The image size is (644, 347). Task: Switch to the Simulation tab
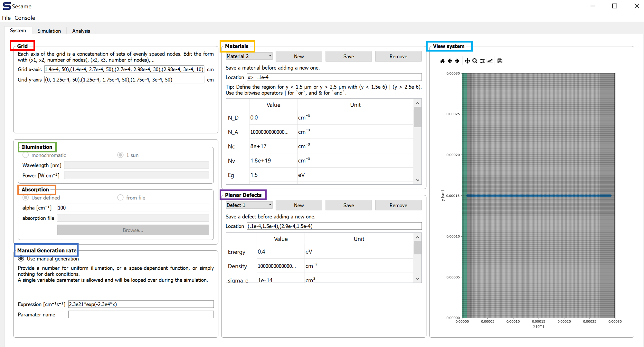49,31
